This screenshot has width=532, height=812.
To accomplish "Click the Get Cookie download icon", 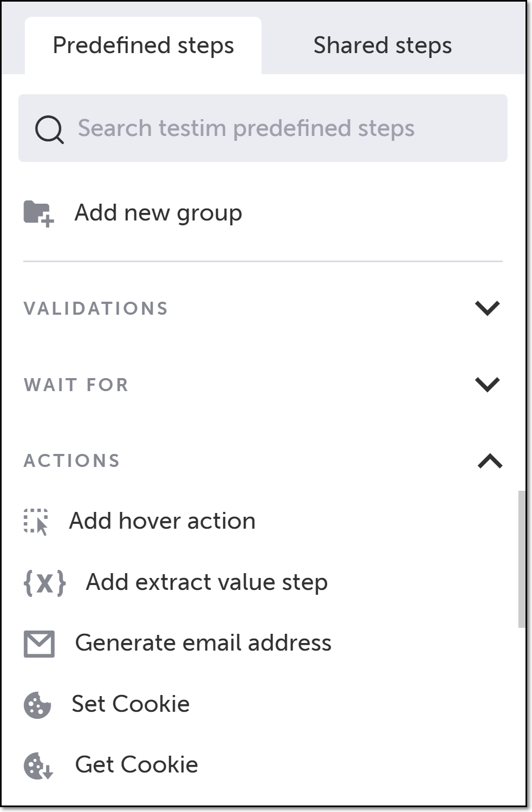I will [x=38, y=765].
